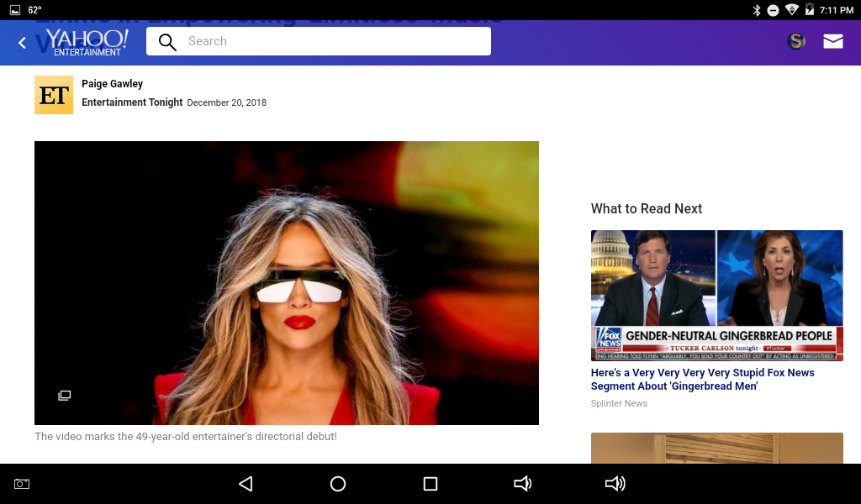This screenshot has height=504, width=861.
Task: Select the ET Entertainment Tonight logo
Action: (53, 94)
